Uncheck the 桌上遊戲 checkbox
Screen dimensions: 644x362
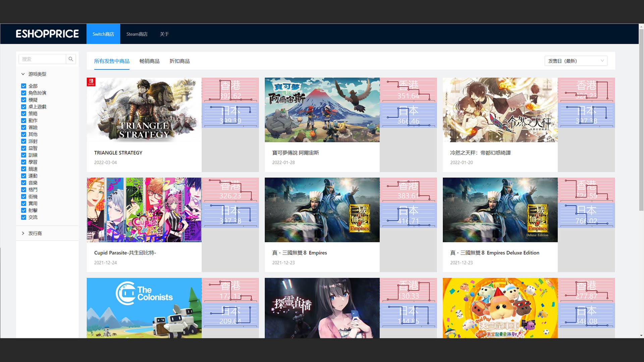[x=23, y=107]
